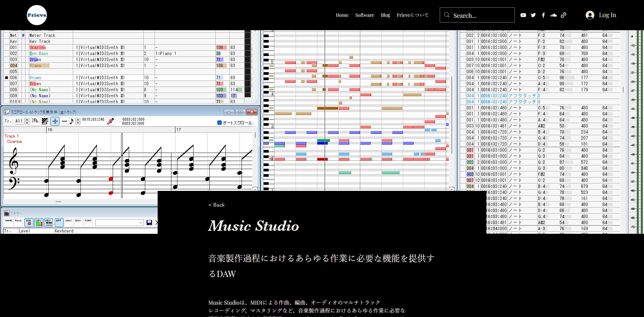
Task: Click the red note icon in the score roll toolbar
Action: click(110, 121)
